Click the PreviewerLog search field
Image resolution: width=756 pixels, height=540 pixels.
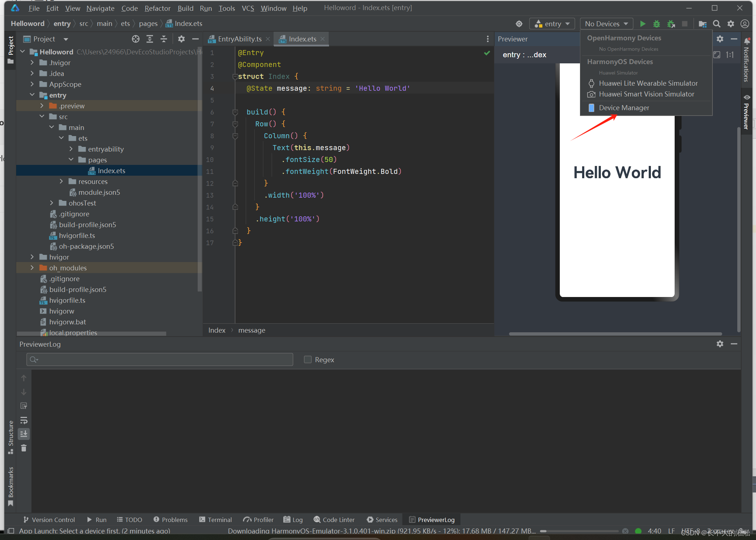160,360
